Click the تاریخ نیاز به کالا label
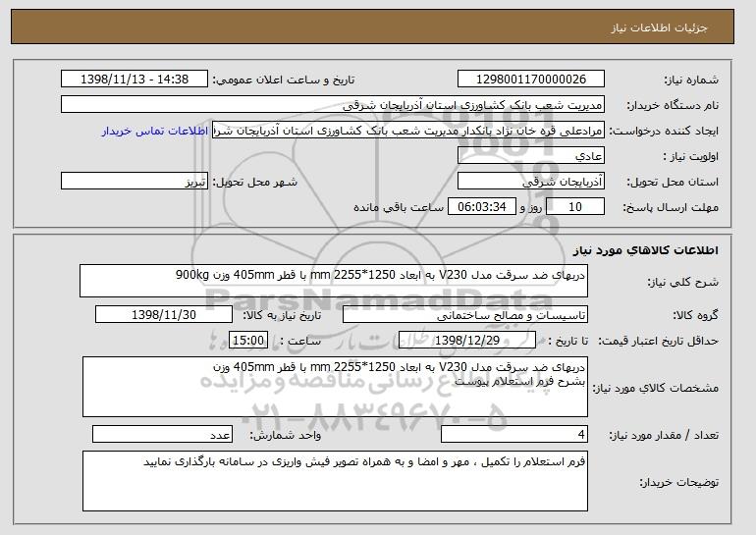Image resolution: width=756 pixels, height=535 pixels. [282, 315]
